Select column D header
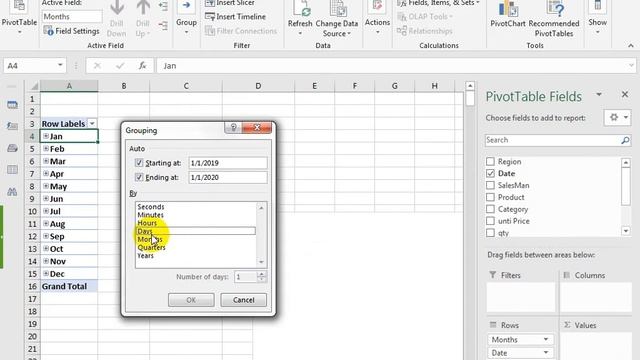The image size is (640, 360). click(x=258, y=86)
